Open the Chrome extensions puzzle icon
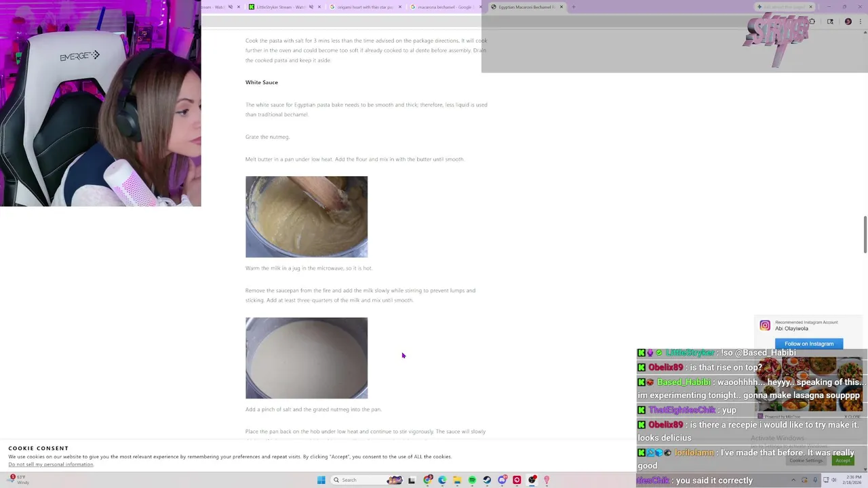 [x=812, y=21]
